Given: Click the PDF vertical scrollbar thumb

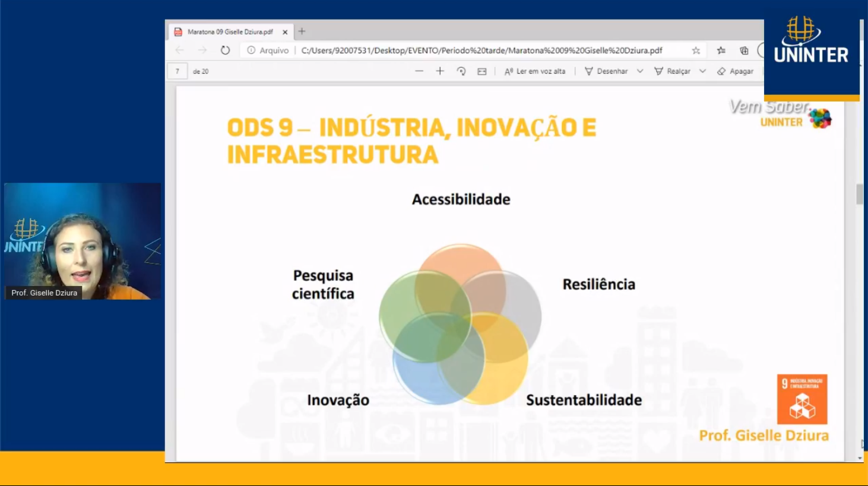Looking at the screenshot, I should coord(860,194).
